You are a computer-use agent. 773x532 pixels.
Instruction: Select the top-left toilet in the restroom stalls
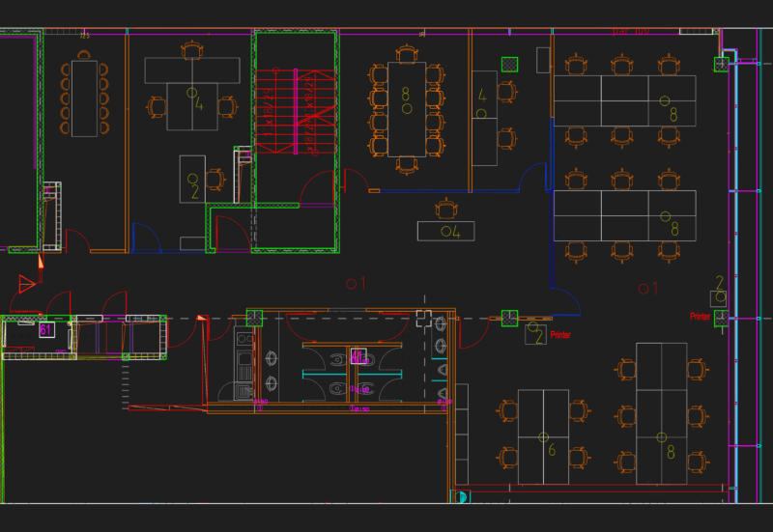pyautogui.click(x=337, y=360)
